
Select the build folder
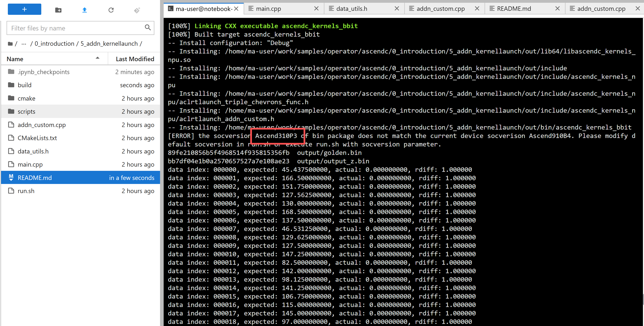pyautogui.click(x=80, y=85)
